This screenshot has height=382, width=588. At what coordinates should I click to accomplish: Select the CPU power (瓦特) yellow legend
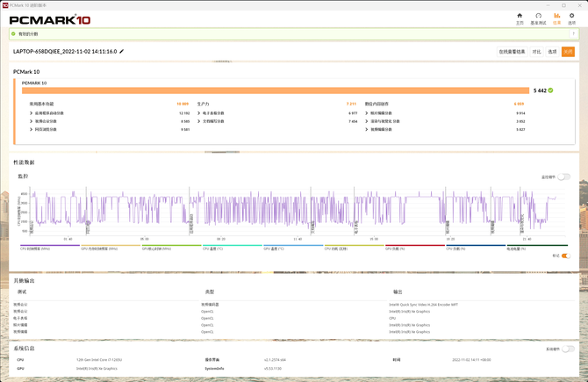[x=354, y=248]
